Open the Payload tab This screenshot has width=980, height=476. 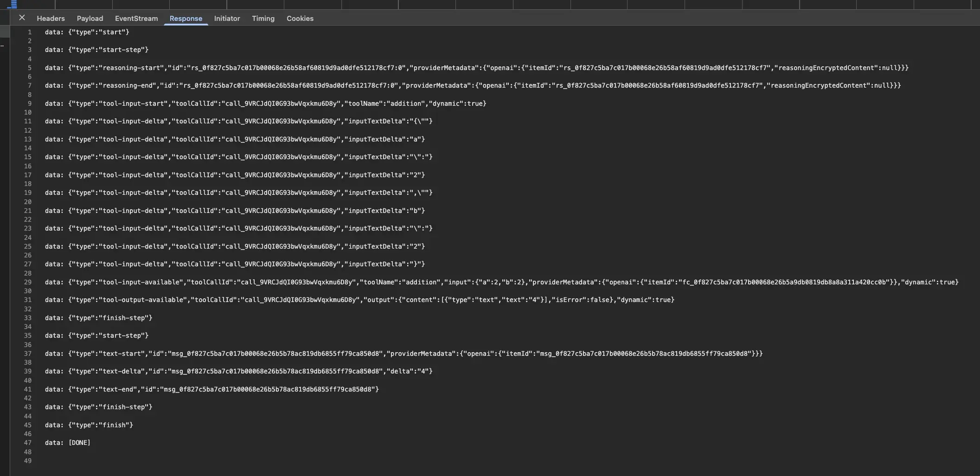point(90,19)
